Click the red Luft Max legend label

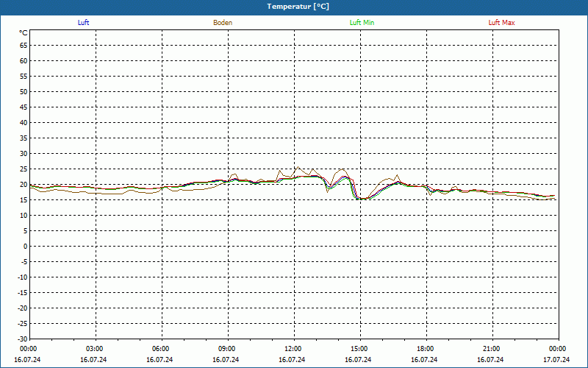point(501,23)
